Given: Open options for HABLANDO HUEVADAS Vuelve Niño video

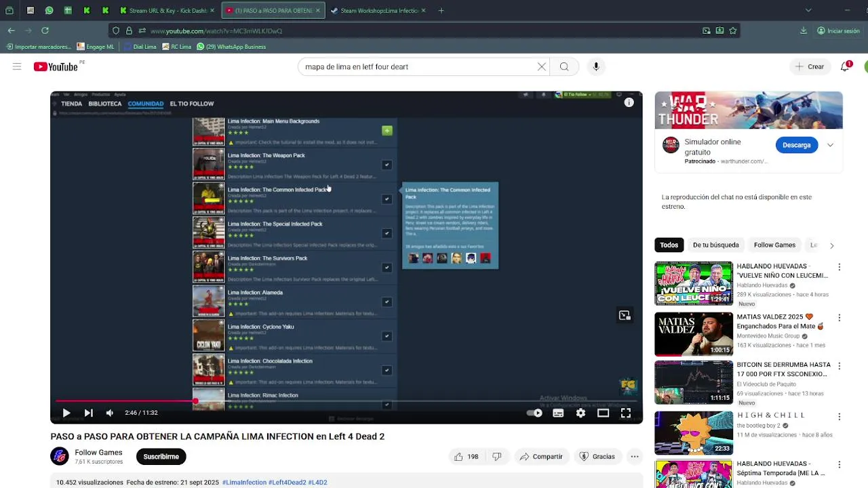Looking at the screenshot, I should click(839, 267).
